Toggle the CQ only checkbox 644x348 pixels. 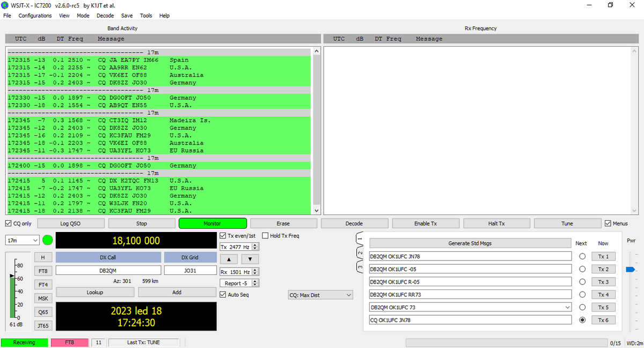click(9, 223)
